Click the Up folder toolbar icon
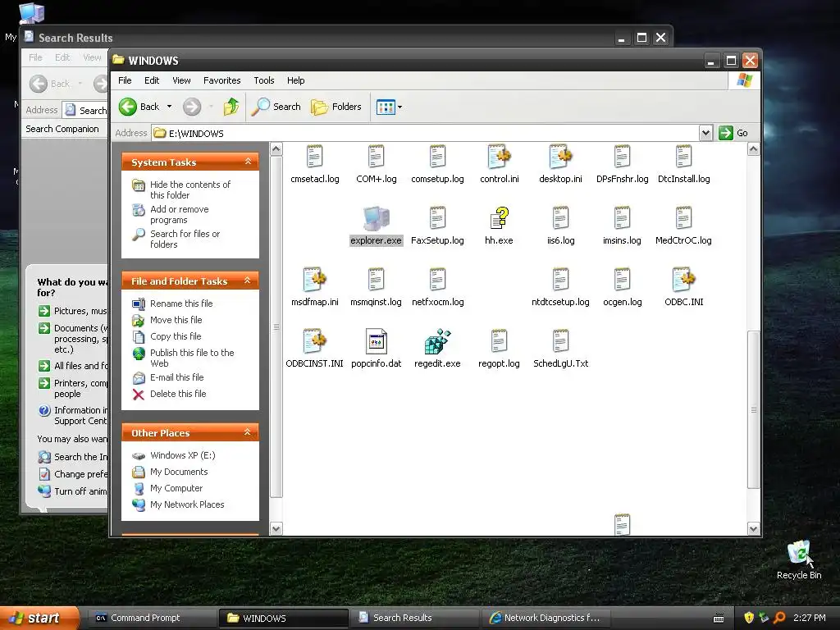840x630 pixels. [x=231, y=107]
